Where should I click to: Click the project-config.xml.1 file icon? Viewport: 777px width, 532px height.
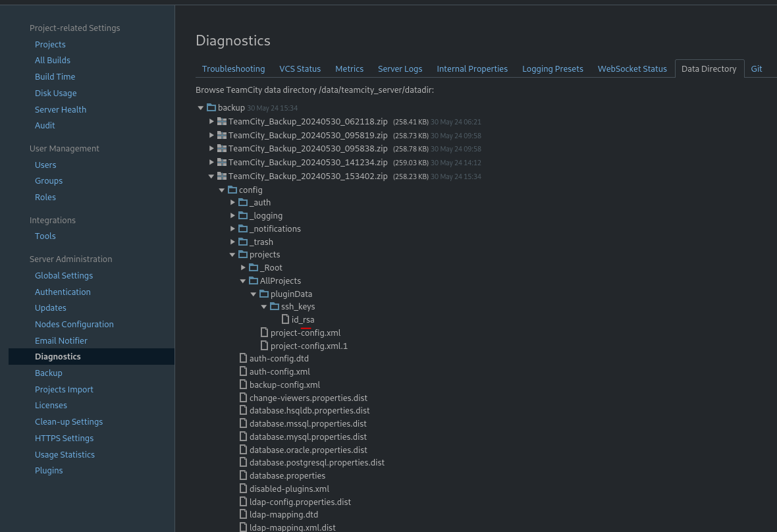(264, 345)
